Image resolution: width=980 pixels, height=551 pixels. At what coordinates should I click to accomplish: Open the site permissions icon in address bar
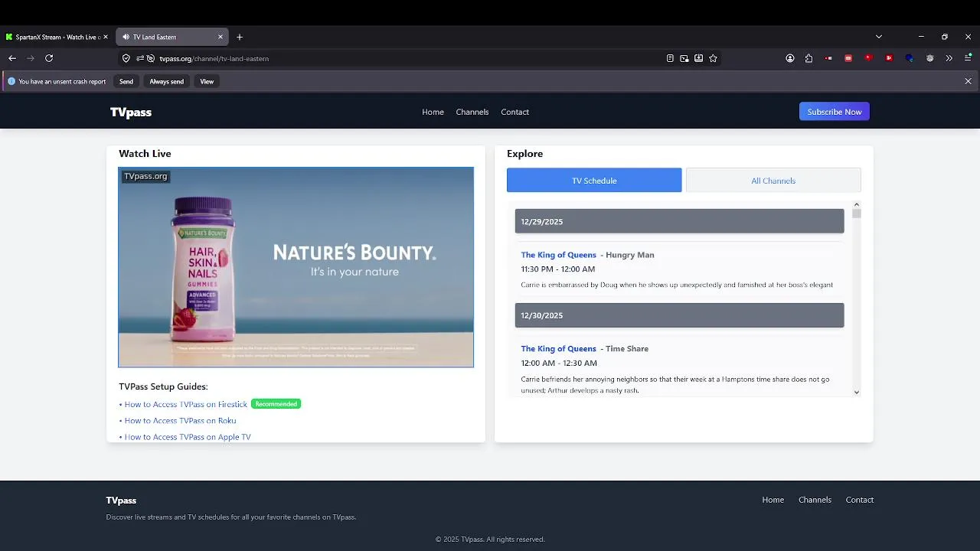[140, 58]
